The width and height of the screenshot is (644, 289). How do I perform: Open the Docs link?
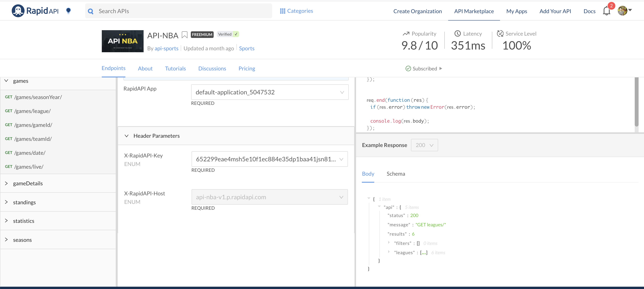[589, 11]
